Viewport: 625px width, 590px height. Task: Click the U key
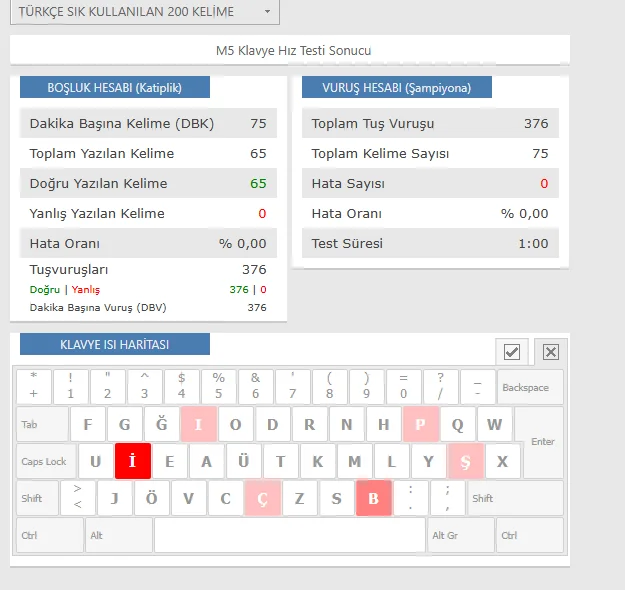pos(96,461)
